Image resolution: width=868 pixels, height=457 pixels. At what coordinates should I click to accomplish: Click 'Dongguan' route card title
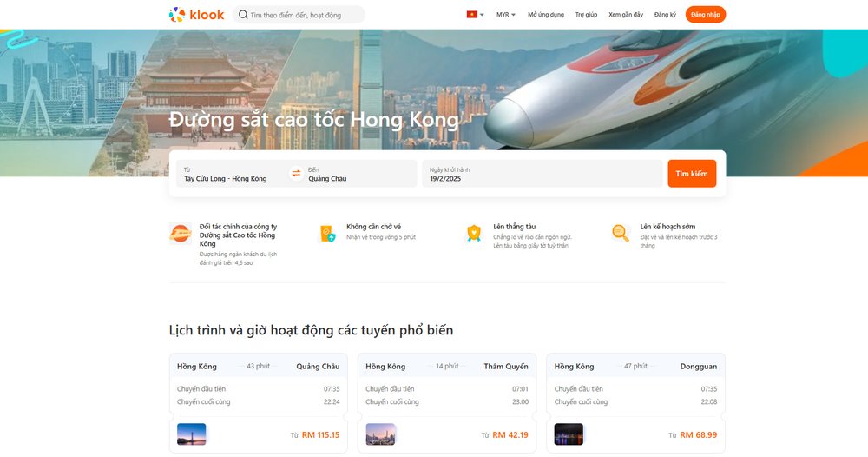coord(699,366)
